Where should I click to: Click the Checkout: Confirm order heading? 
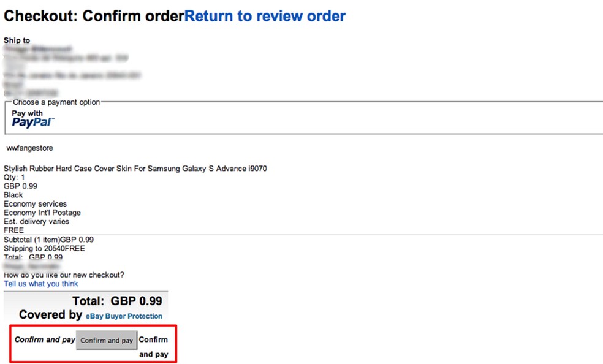pos(94,16)
